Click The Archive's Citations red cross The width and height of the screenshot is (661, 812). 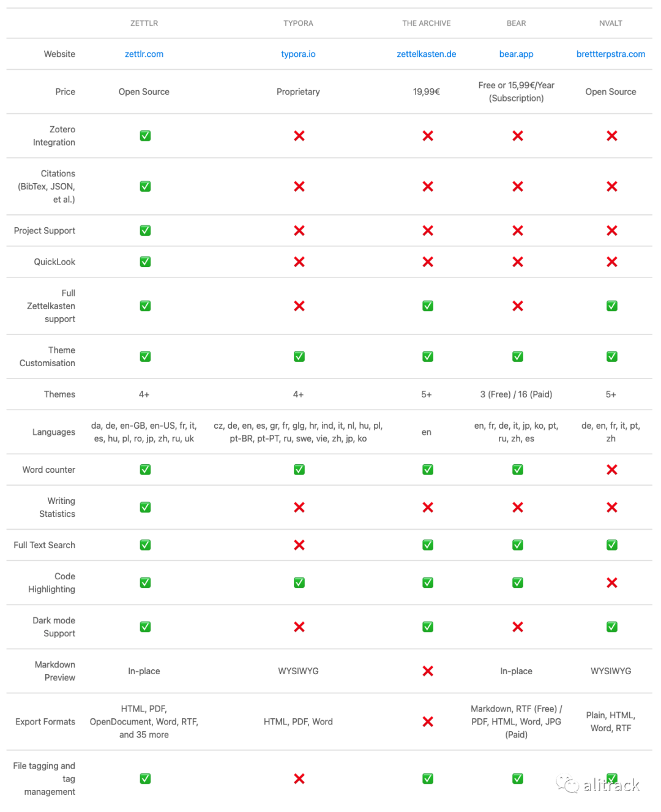(427, 187)
